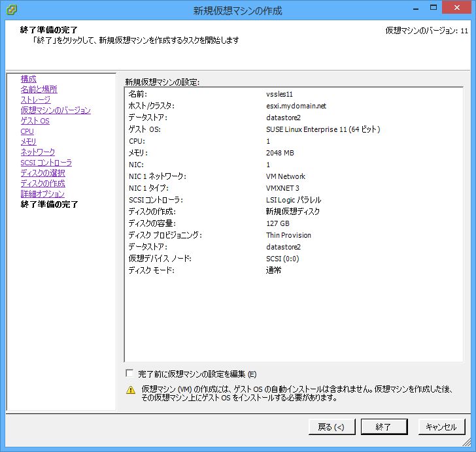Jump to the ディスクの作成 step
The width and height of the screenshot is (476, 452).
[42, 184]
